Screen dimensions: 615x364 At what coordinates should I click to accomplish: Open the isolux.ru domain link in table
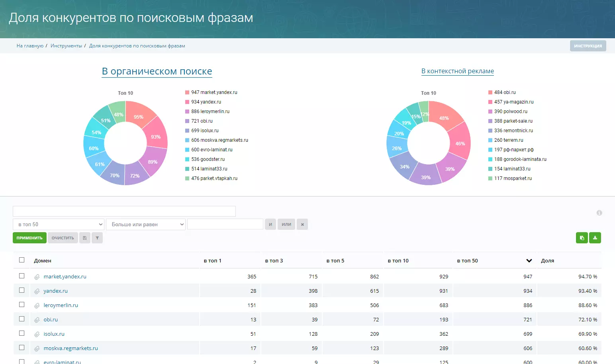54,334
